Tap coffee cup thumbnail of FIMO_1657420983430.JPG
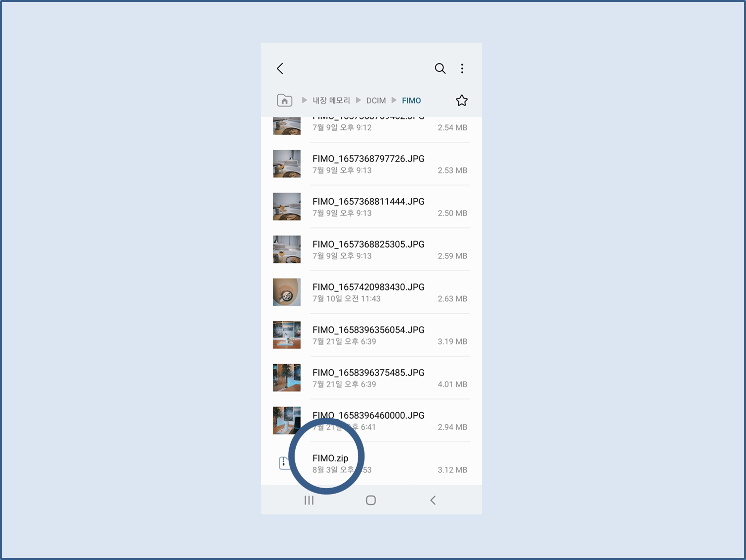 point(287,292)
